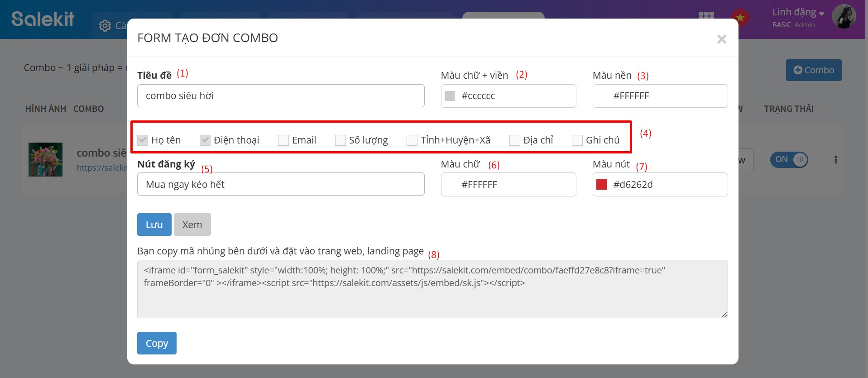This screenshot has width=868, height=378.
Task: Enable the Ghi chú checkbox
Action: pos(577,140)
